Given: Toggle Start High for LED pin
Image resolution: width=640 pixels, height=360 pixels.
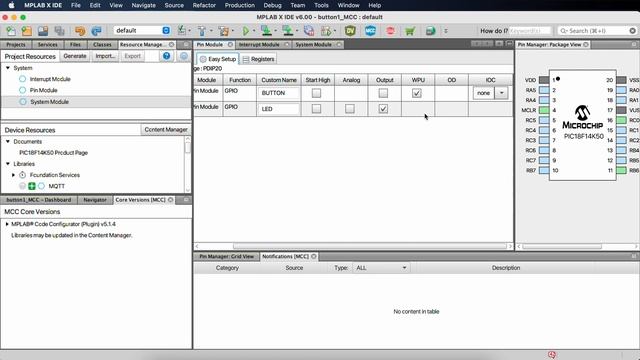Looking at the screenshot, I should click(x=316, y=109).
